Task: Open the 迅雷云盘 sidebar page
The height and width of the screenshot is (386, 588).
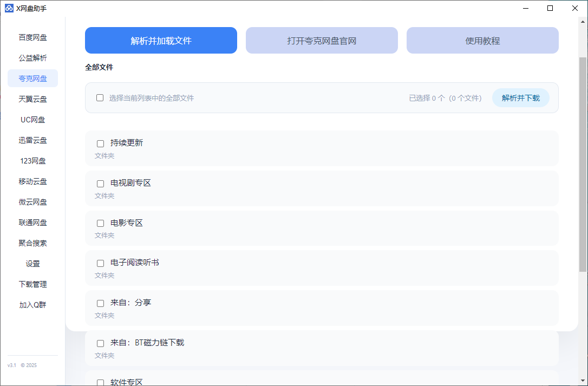Action: click(32, 140)
